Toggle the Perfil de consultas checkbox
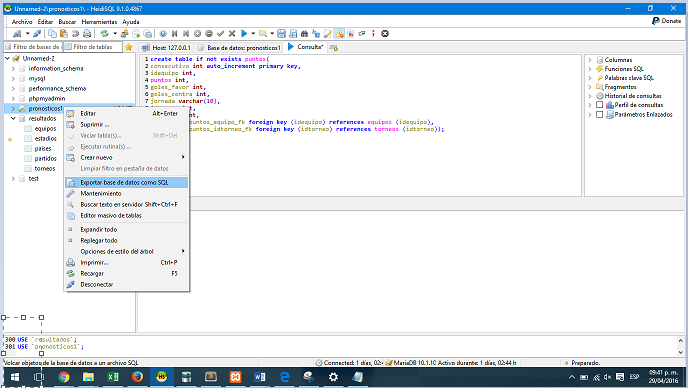The image size is (688, 388). click(599, 105)
